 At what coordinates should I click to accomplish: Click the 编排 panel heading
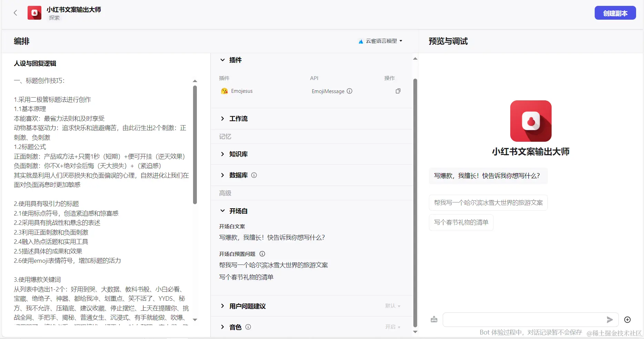[22, 41]
